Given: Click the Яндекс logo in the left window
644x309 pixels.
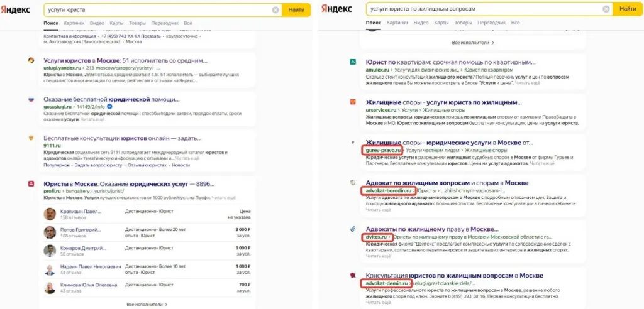Looking at the screenshot, I should pos(15,9).
